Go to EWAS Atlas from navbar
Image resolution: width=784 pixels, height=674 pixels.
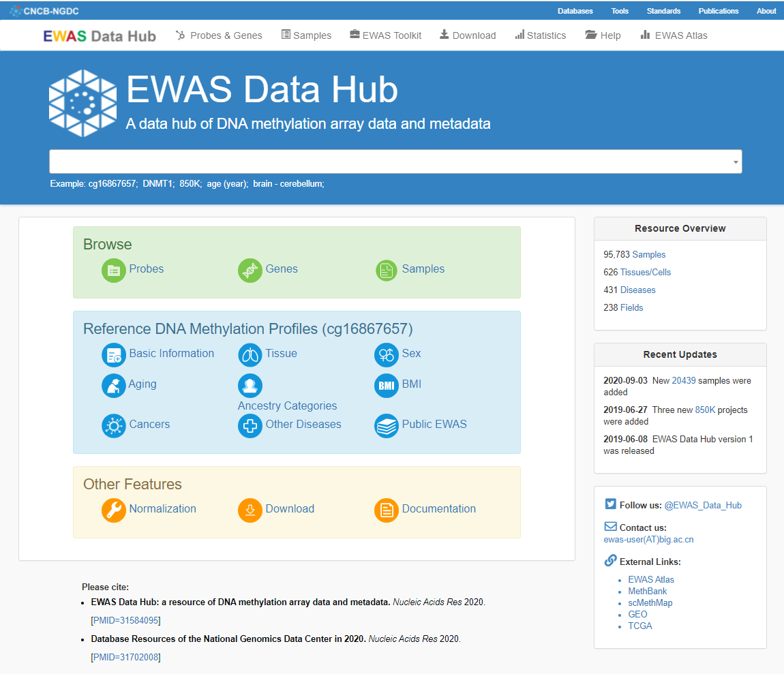(674, 35)
